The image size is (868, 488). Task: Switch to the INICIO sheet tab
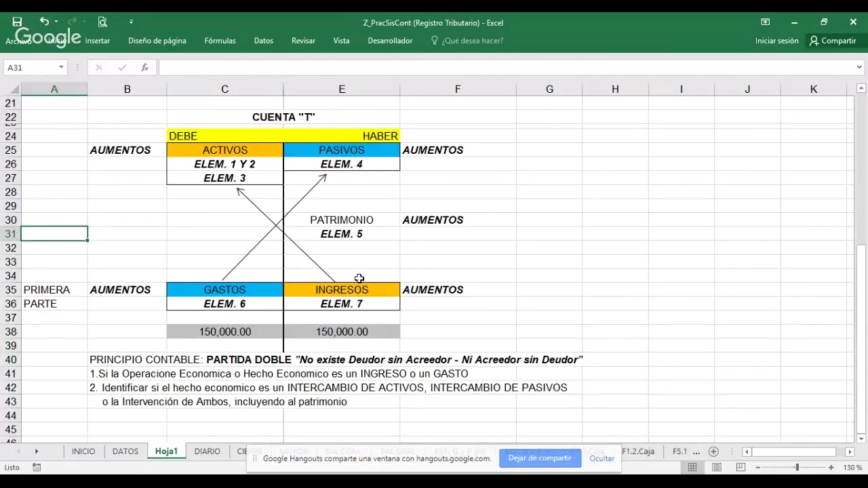pos(83,451)
